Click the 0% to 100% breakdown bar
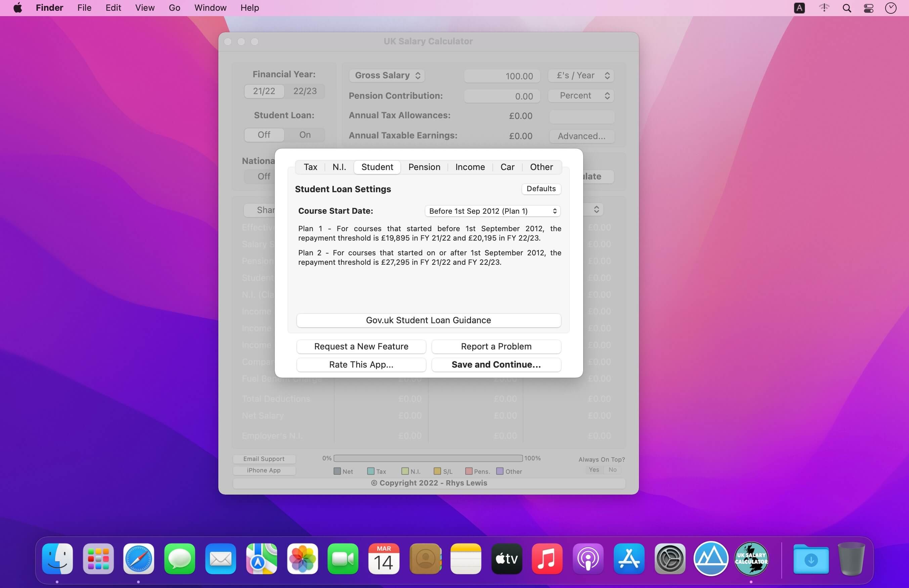 pyautogui.click(x=428, y=458)
